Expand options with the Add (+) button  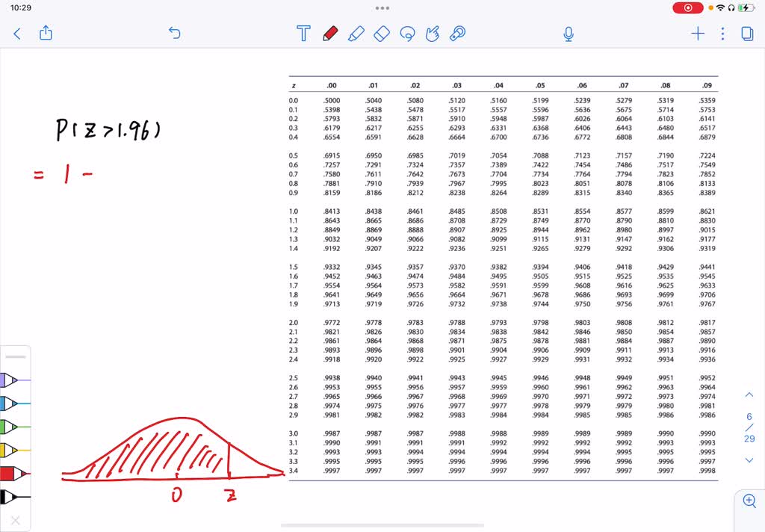click(x=697, y=34)
